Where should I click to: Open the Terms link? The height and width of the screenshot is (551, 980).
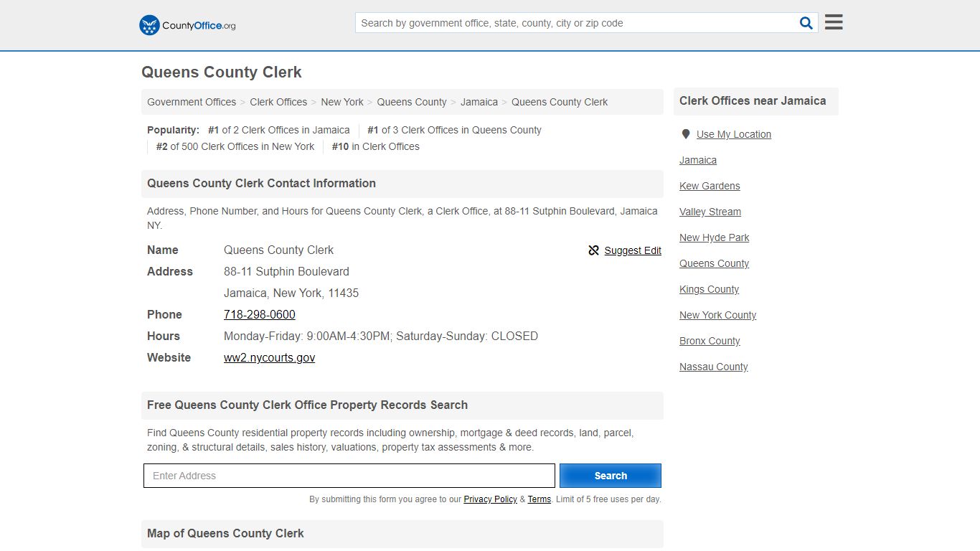click(x=540, y=499)
